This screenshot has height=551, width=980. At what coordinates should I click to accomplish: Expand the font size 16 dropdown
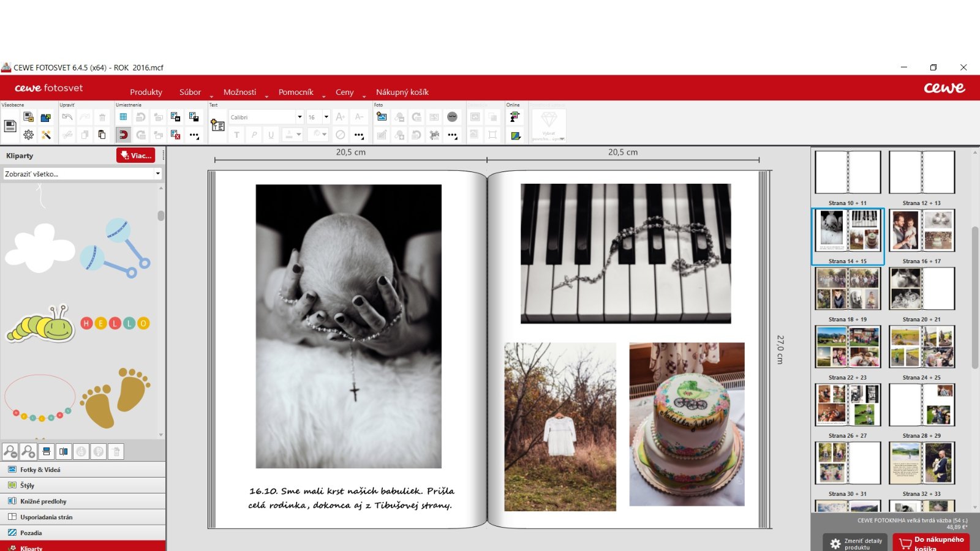326,117
